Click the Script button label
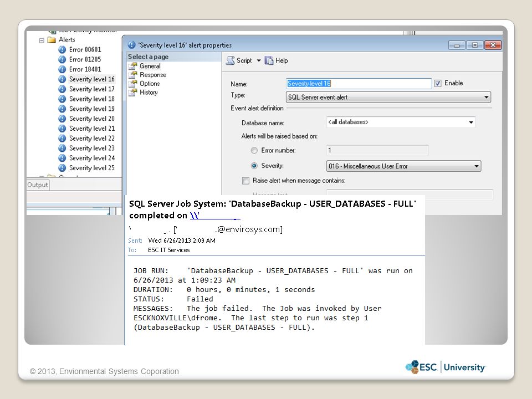532x399 pixels. pos(244,60)
